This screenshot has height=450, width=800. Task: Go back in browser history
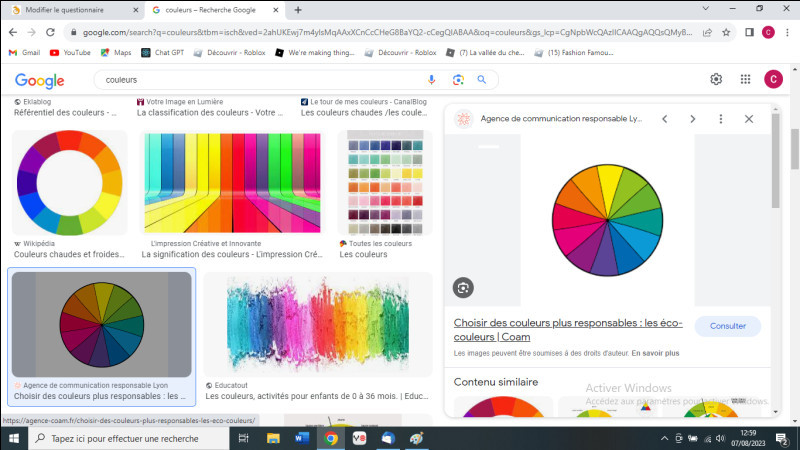coord(13,32)
